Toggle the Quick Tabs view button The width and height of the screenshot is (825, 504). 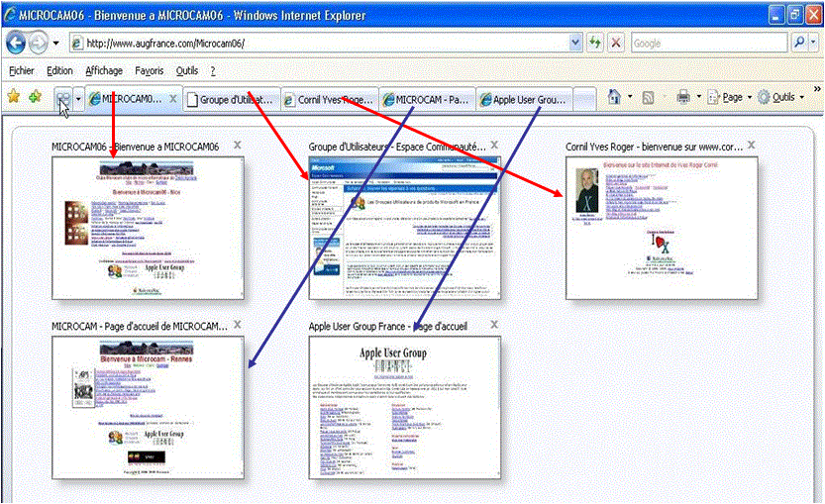63,98
